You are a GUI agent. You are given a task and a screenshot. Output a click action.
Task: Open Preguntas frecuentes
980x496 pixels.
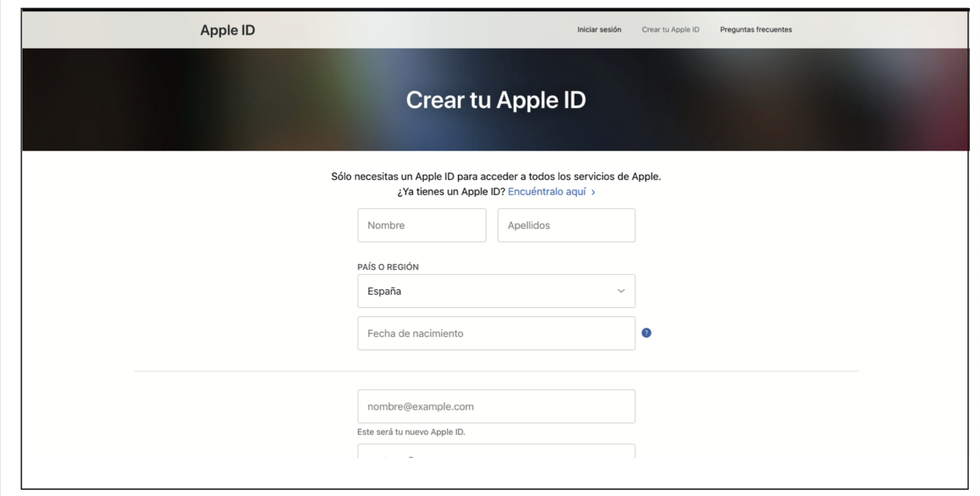tap(756, 30)
